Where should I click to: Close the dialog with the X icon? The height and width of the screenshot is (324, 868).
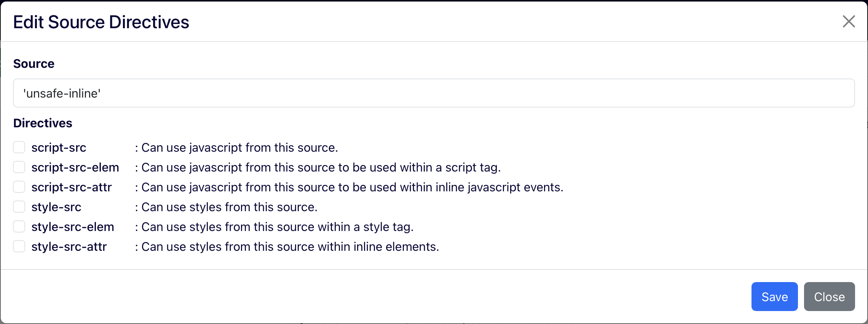point(848,22)
